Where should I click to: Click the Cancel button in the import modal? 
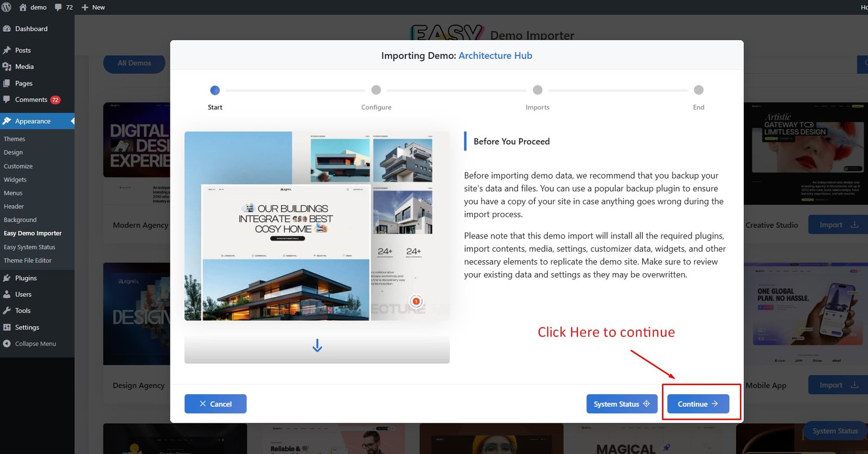(x=215, y=404)
